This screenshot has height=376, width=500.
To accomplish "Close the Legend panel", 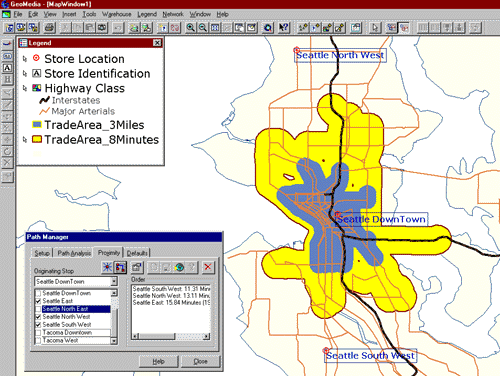I will pos(157,43).
